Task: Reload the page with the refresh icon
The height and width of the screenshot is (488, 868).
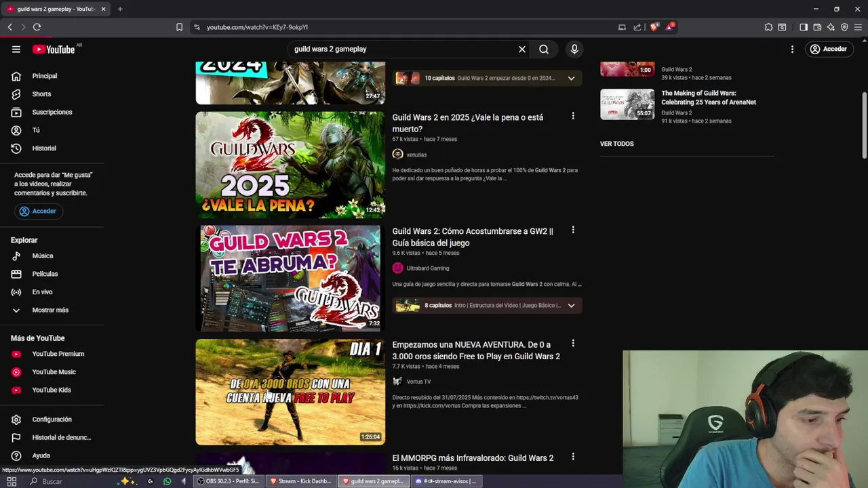Action: (x=37, y=27)
